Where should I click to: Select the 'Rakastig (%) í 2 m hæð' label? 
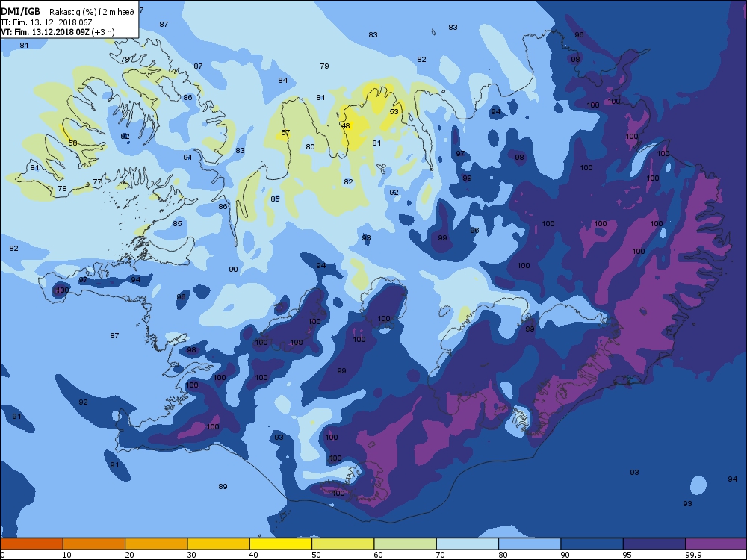[x=93, y=12]
